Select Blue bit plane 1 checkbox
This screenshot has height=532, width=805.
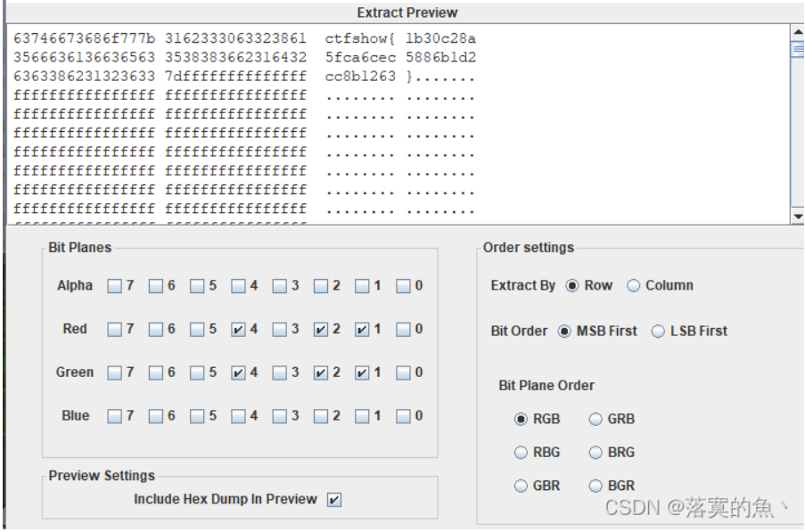pyautogui.click(x=362, y=416)
